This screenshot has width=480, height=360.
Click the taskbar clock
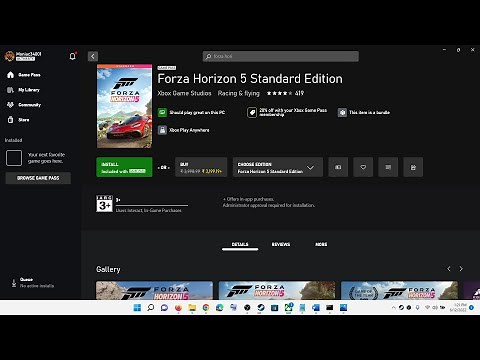[x=458, y=307]
